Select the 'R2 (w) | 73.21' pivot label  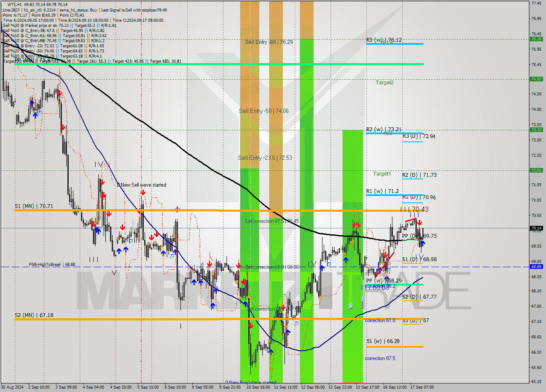click(x=384, y=129)
